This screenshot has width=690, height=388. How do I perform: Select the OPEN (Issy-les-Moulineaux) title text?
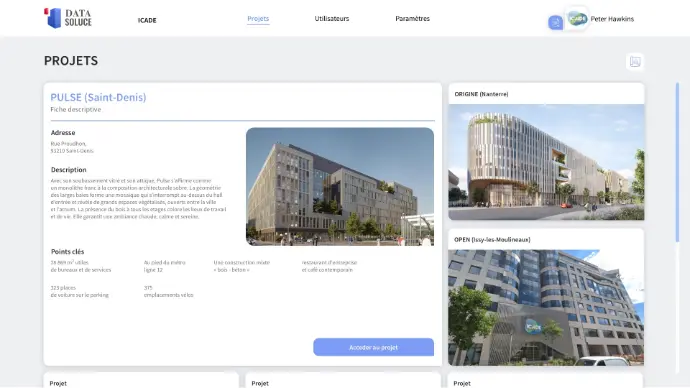point(492,240)
